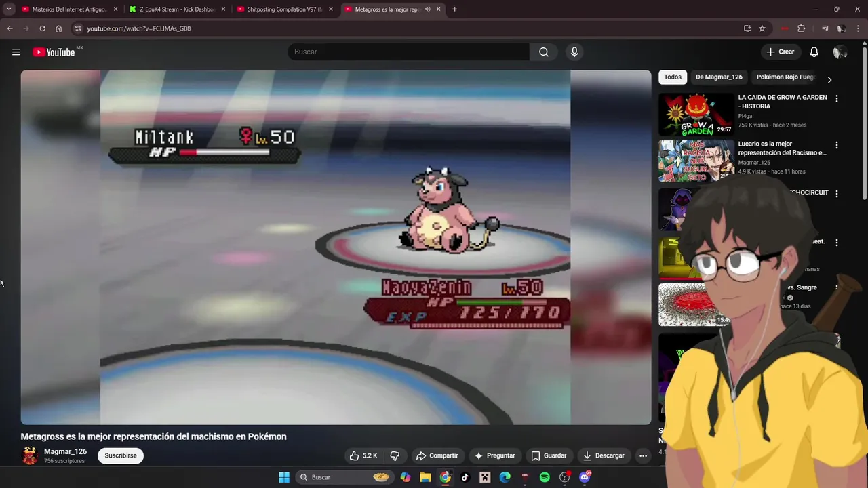Open a new browser tab

[454, 9]
